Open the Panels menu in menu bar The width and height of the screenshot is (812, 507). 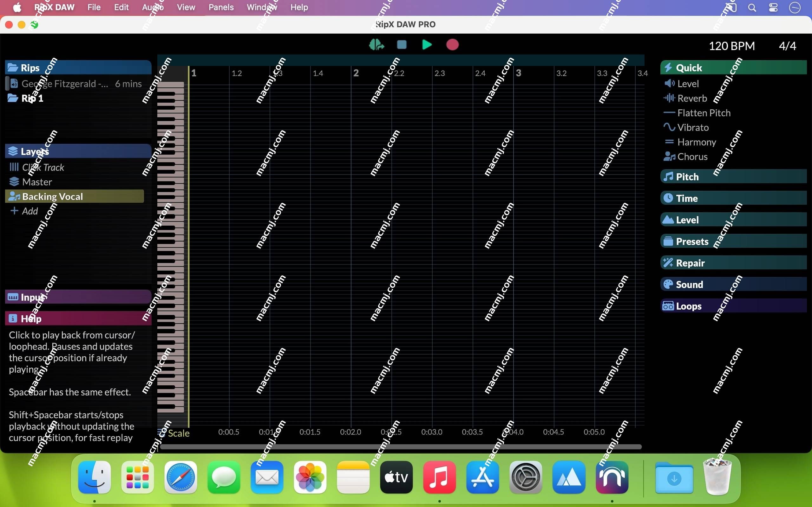[x=221, y=7]
